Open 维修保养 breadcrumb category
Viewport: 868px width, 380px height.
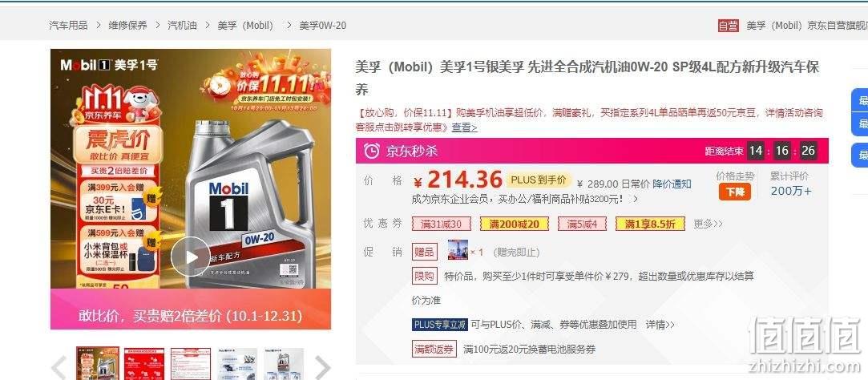point(128,26)
